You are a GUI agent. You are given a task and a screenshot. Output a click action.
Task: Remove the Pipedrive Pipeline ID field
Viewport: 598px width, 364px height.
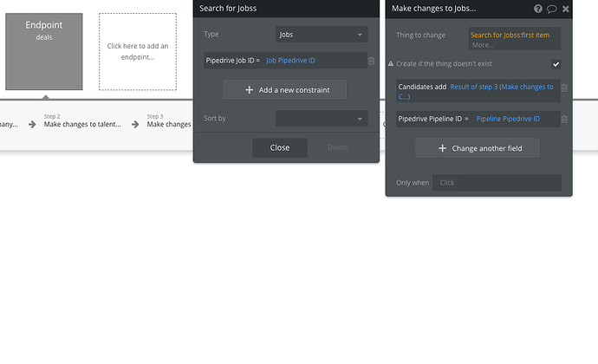pos(564,119)
